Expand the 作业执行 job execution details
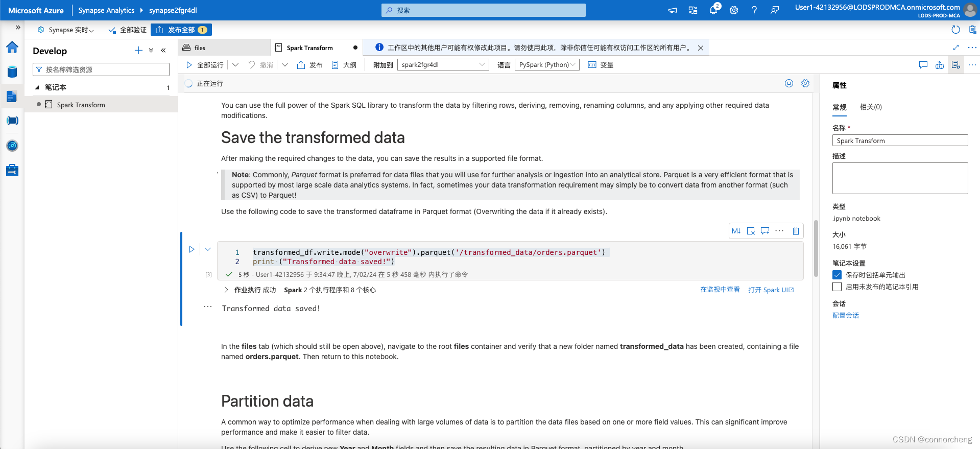This screenshot has width=980, height=449. (226, 290)
